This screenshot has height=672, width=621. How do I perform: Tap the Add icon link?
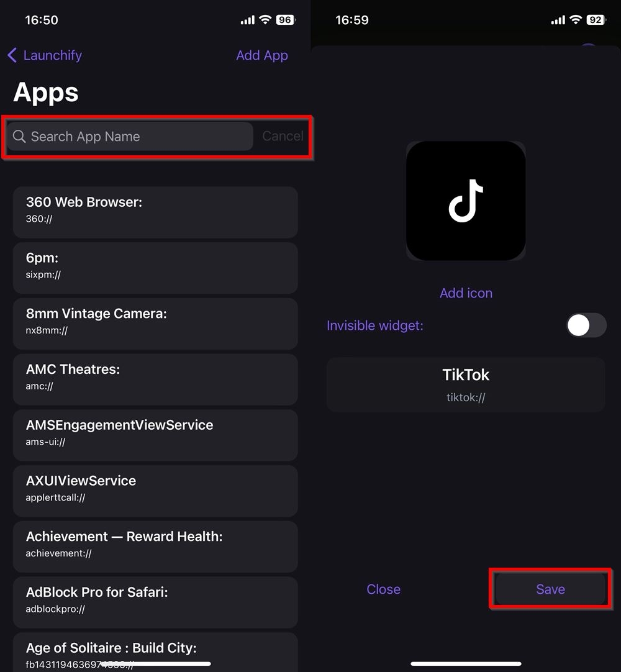466,293
